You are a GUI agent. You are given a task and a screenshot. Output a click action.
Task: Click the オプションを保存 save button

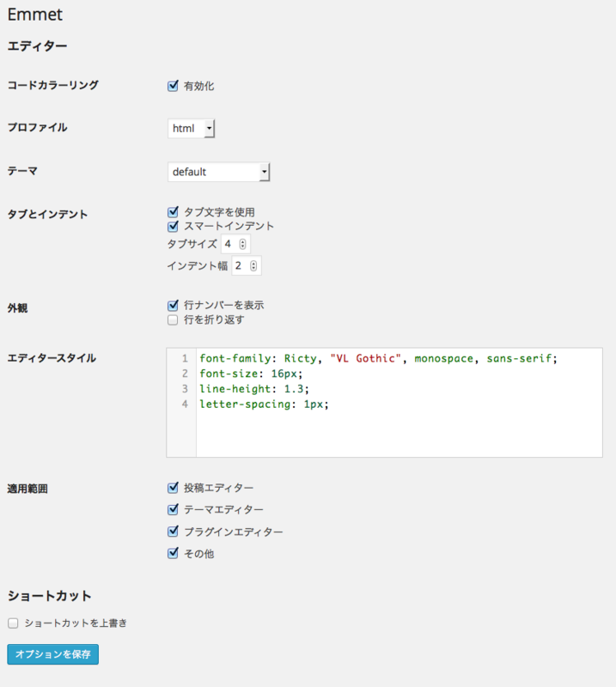[x=52, y=654]
